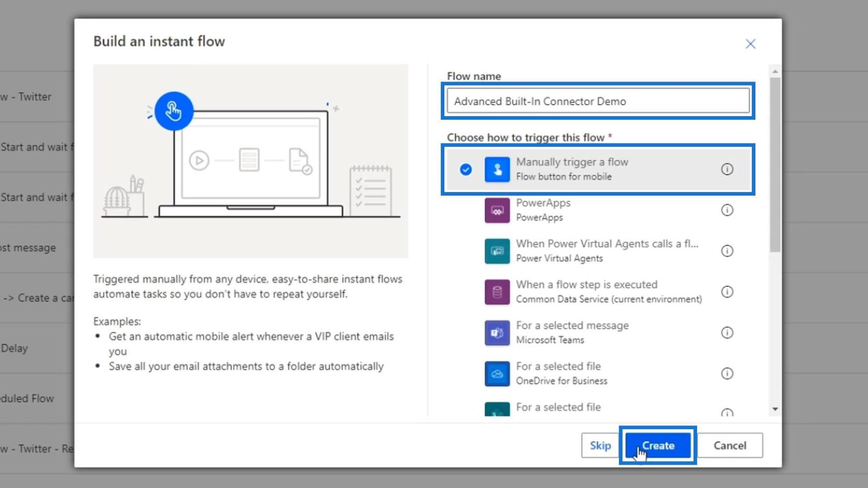Select When Power Virtual Agents calls a flow

pos(598,251)
